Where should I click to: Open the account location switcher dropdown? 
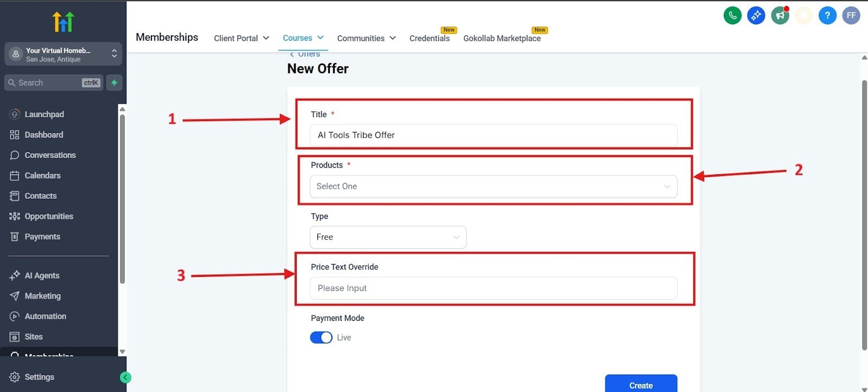click(63, 54)
